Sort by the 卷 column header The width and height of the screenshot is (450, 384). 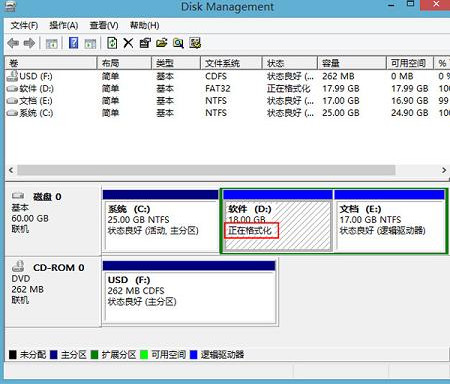(x=51, y=63)
